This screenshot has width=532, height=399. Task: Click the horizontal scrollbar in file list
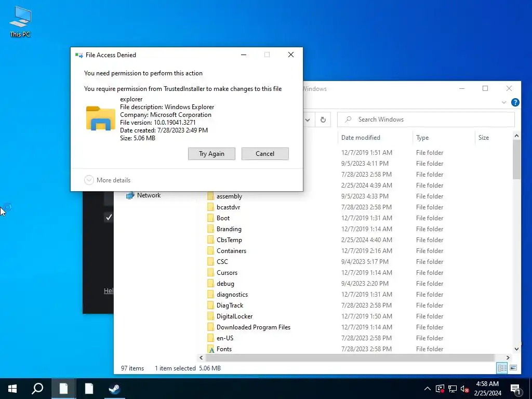tap(350, 357)
